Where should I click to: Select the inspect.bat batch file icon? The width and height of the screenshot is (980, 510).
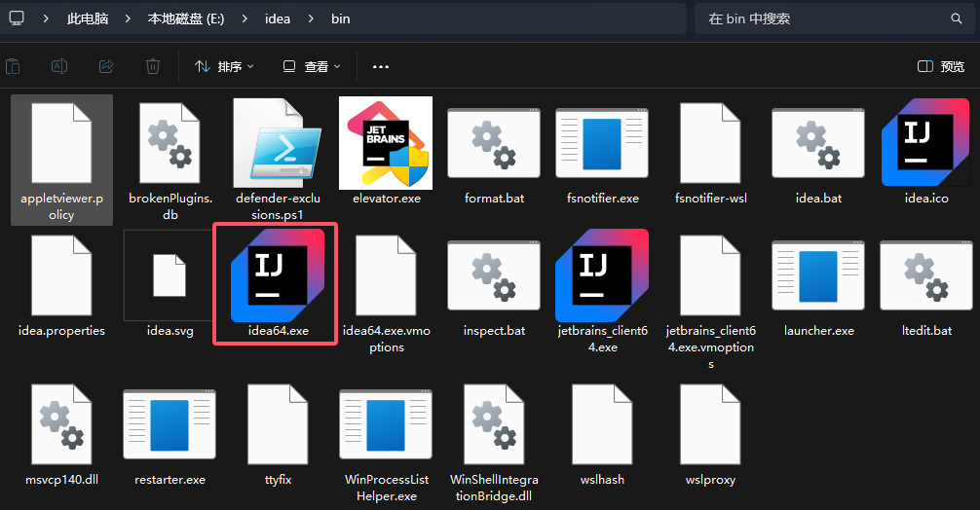pyautogui.click(x=494, y=275)
